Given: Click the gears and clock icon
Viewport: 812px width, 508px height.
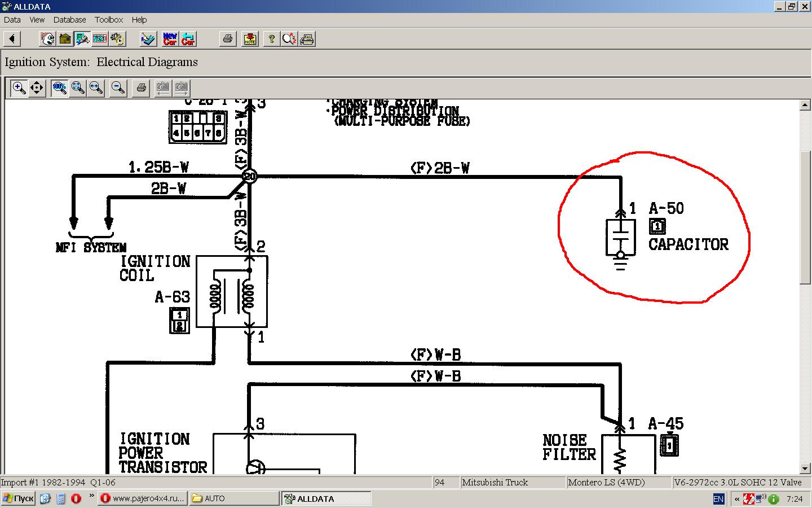Looking at the screenshot, I should point(117,39).
